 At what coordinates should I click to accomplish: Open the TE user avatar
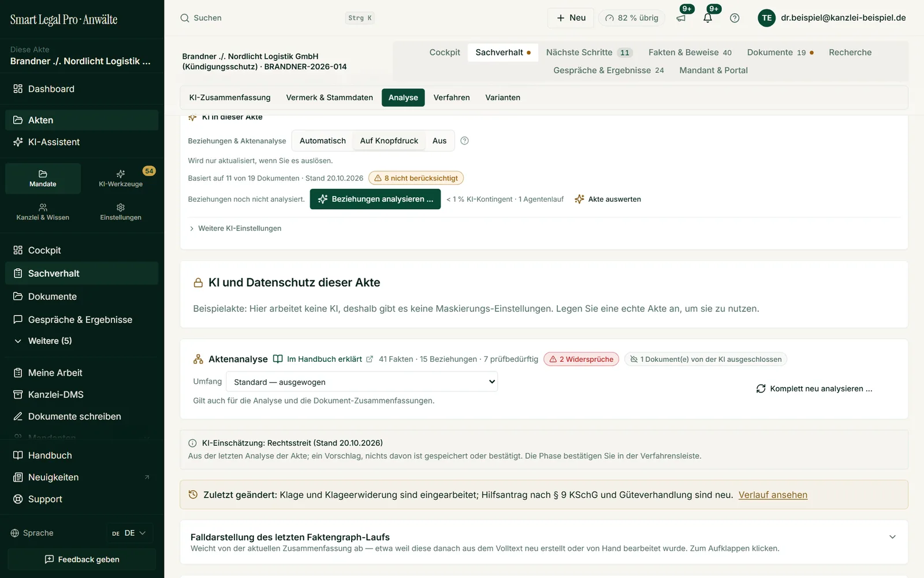pyautogui.click(x=766, y=18)
